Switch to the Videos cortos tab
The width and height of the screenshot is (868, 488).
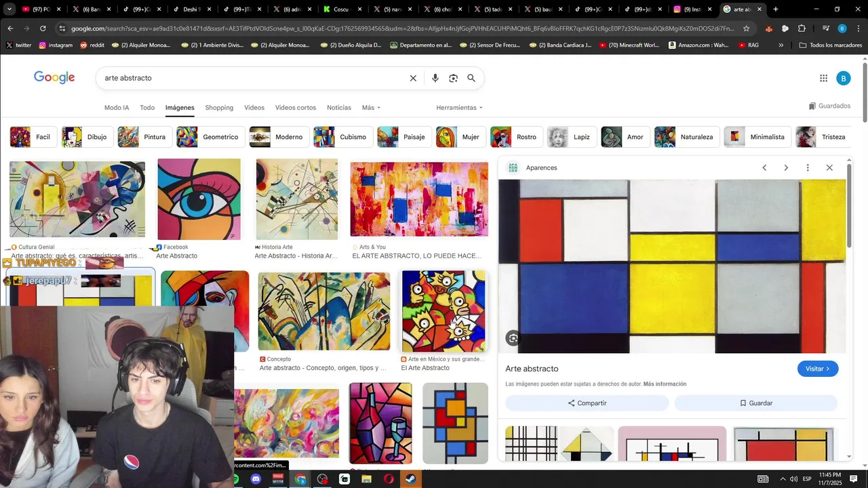click(296, 108)
